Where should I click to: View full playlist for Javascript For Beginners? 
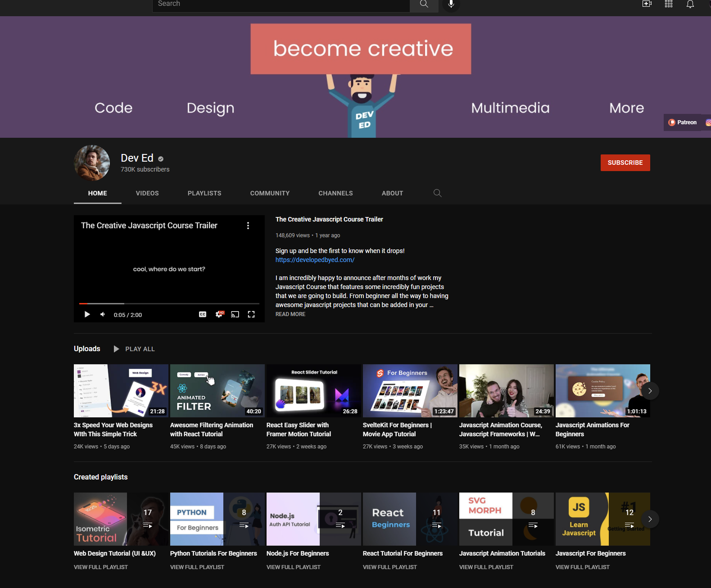point(583,567)
